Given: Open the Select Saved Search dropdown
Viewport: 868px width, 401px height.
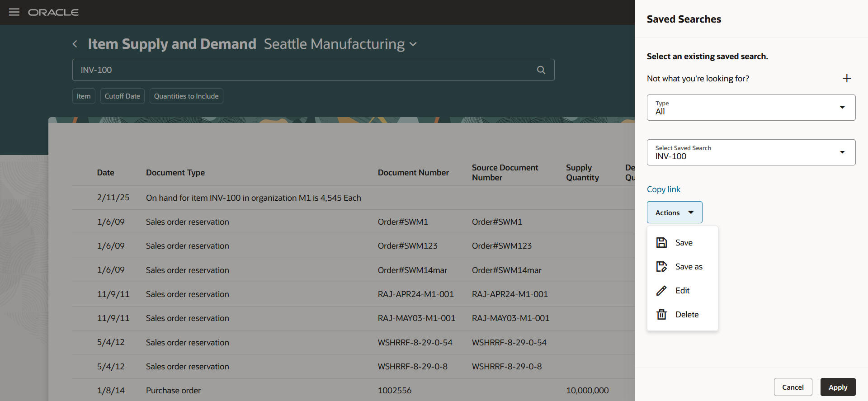Looking at the screenshot, I should point(751,152).
